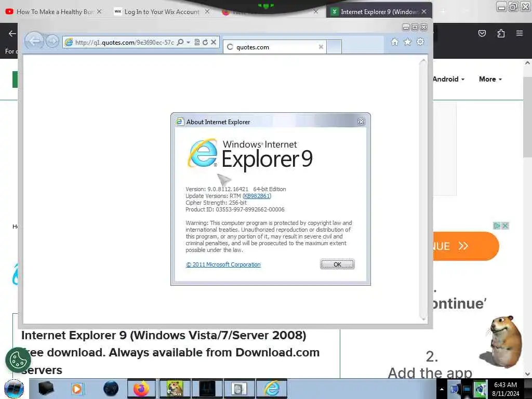This screenshot has width=532, height=399.
Task: Switch to Internet Explorer in the taskbar
Action: [x=272, y=389]
